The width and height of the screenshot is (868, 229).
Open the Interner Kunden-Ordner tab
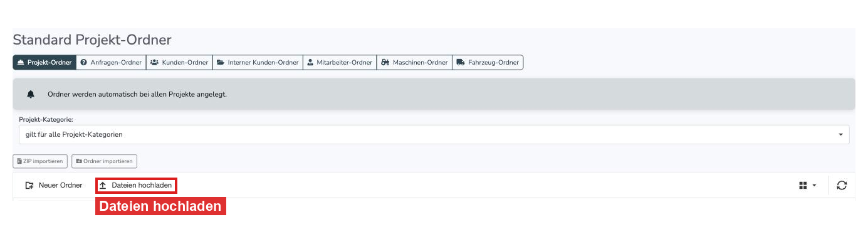(258, 62)
